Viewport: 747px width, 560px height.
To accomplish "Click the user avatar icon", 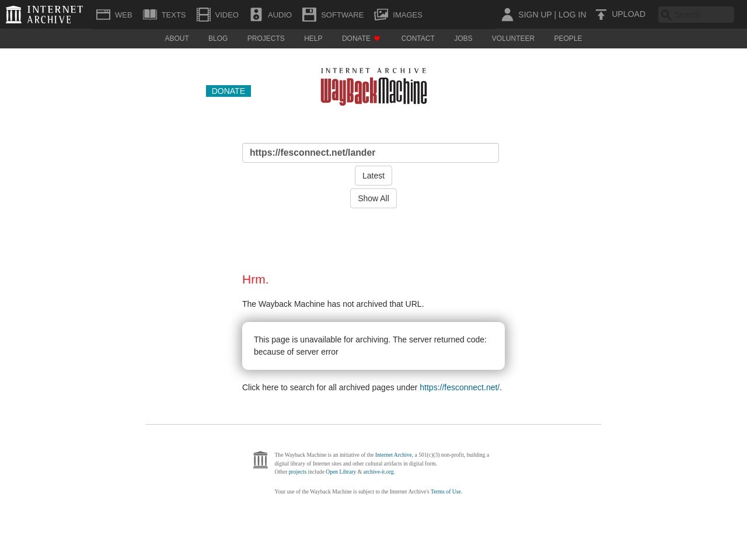I will click(507, 15).
